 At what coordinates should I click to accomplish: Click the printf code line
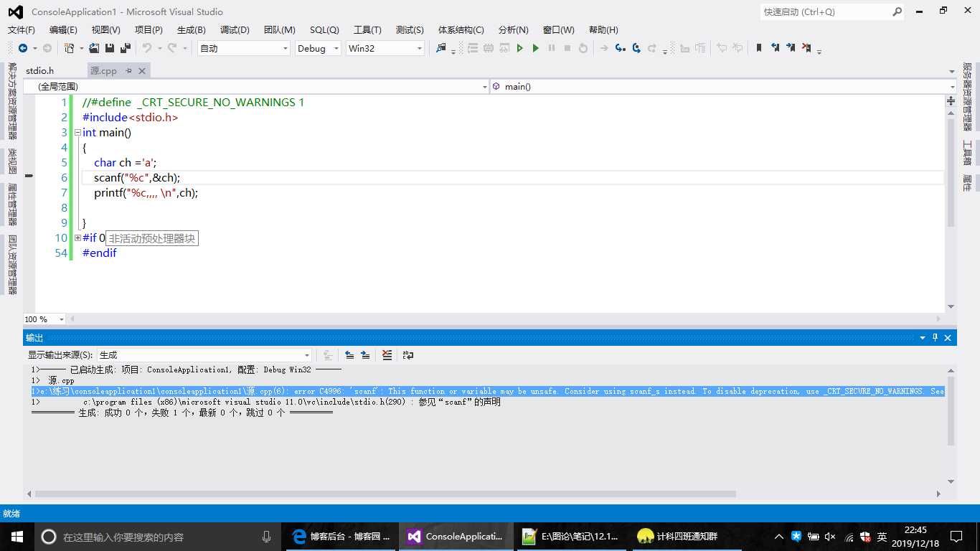[146, 192]
